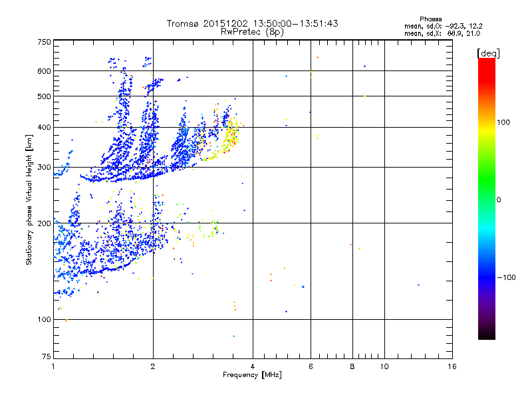The width and height of the screenshot is (532, 399).
Task: Click the colorbar tick label '-100'
Action: pyautogui.click(x=506, y=277)
